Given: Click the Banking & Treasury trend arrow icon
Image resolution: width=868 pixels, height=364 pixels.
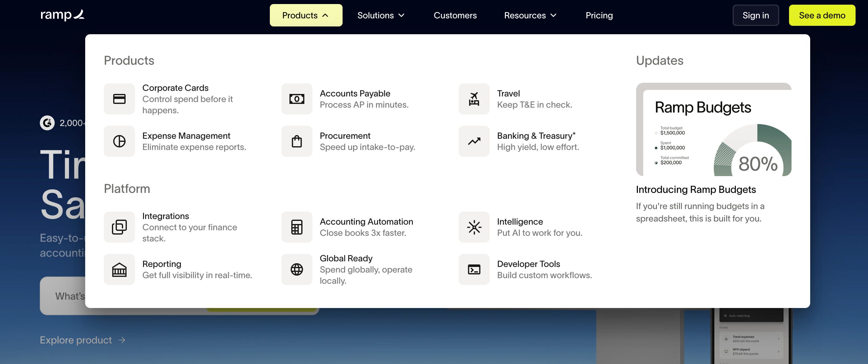Looking at the screenshot, I should (474, 141).
